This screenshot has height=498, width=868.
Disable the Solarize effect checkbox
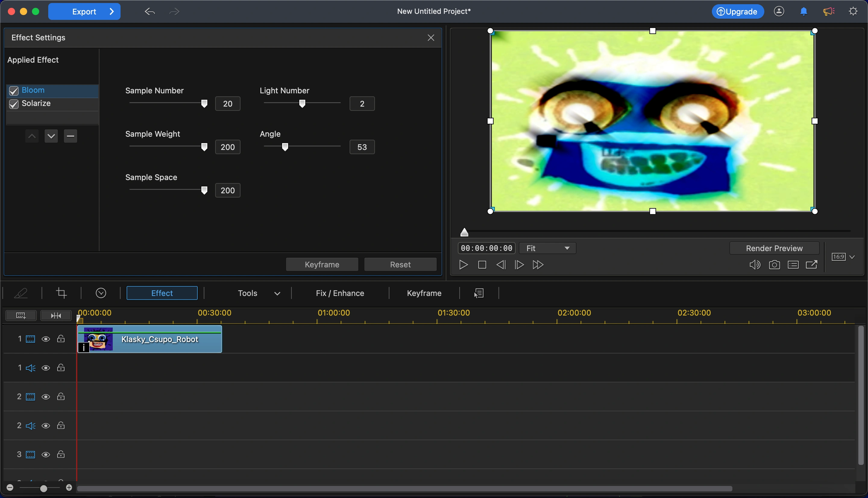14,104
